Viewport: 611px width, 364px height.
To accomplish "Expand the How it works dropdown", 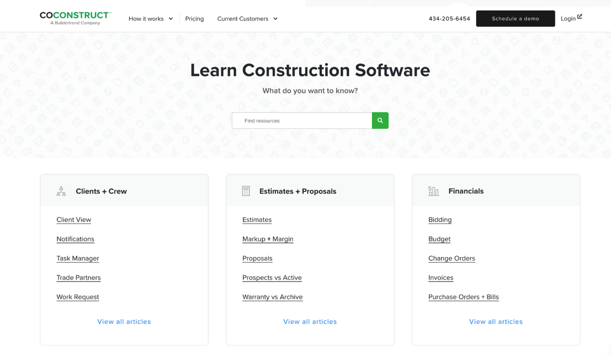I will pos(150,19).
